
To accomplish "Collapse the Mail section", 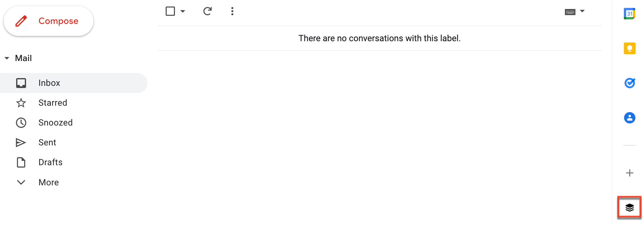I will pyautogui.click(x=7, y=58).
